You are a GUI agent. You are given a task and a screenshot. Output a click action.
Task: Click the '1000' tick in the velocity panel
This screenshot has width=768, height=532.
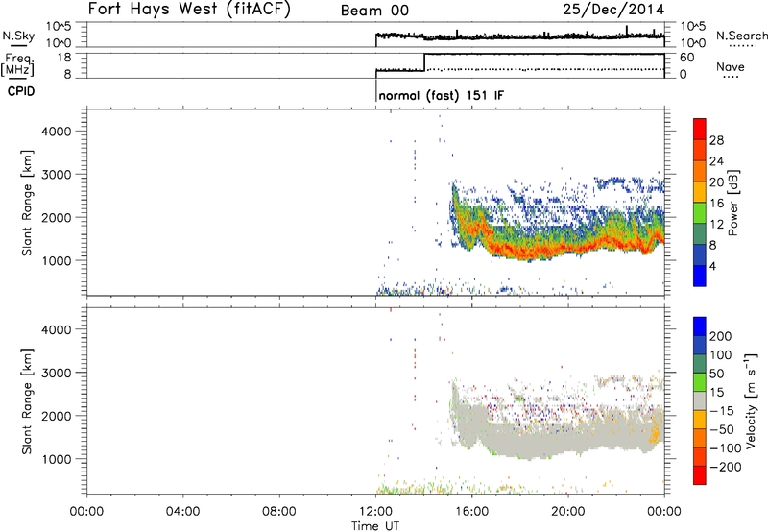pyautogui.click(x=57, y=459)
